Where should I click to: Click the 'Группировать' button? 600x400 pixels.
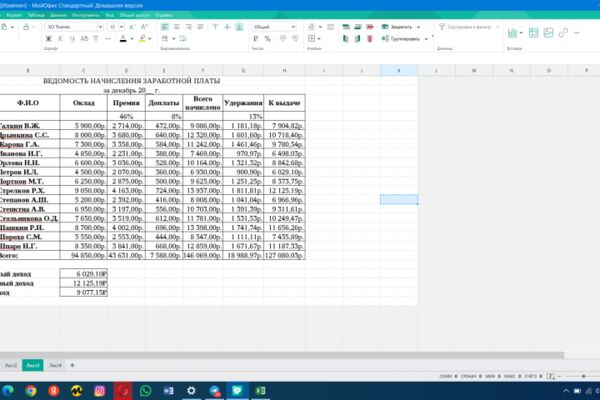click(401, 39)
